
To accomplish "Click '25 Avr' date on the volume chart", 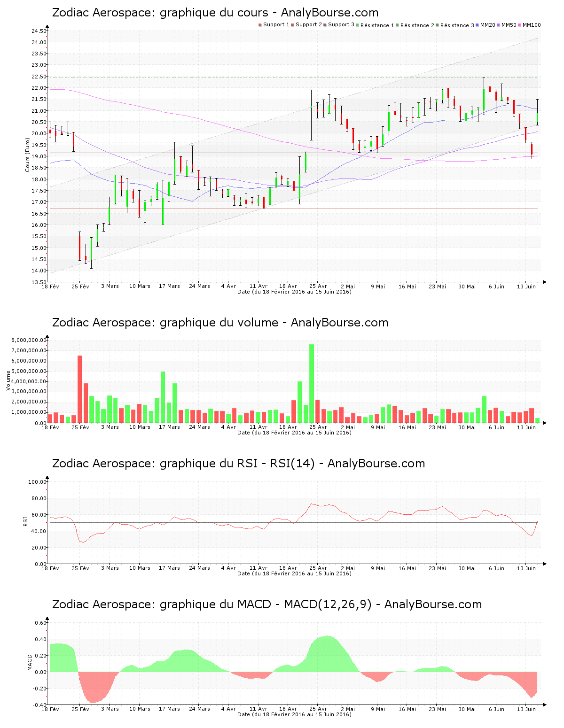I will [x=318, y=427].
